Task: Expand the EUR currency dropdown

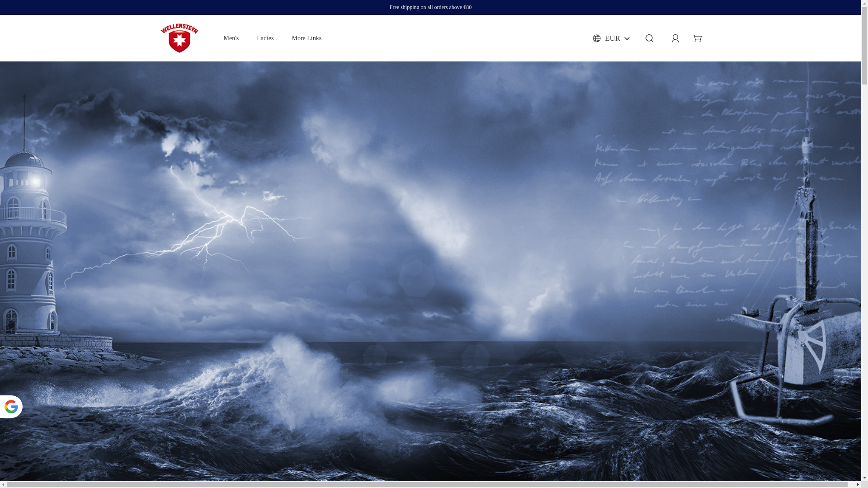Action: coord(611,38)
